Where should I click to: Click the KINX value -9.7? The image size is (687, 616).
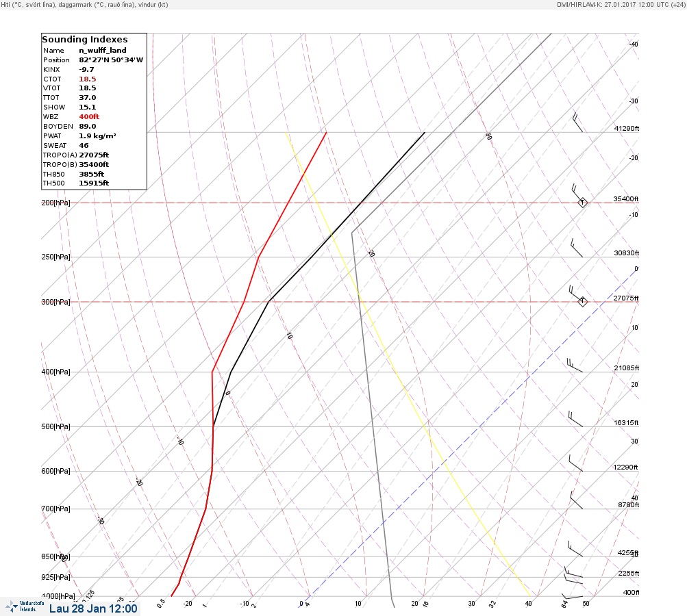(x=87, y=70)
